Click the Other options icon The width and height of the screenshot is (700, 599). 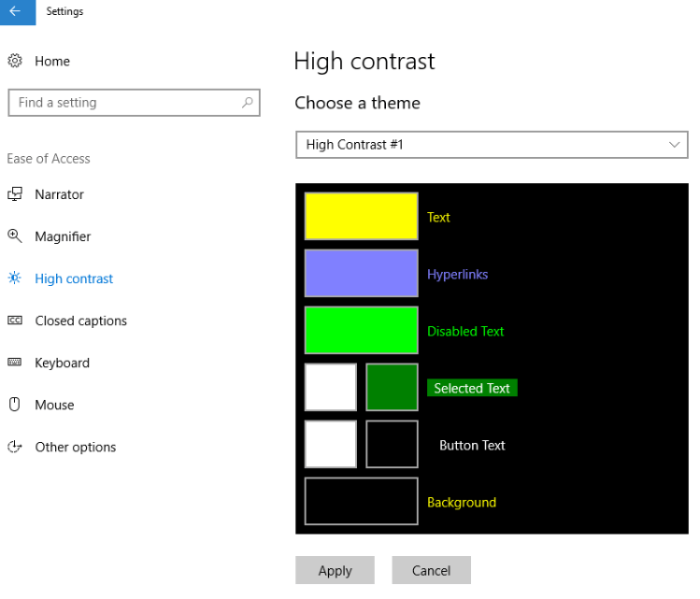15,447
